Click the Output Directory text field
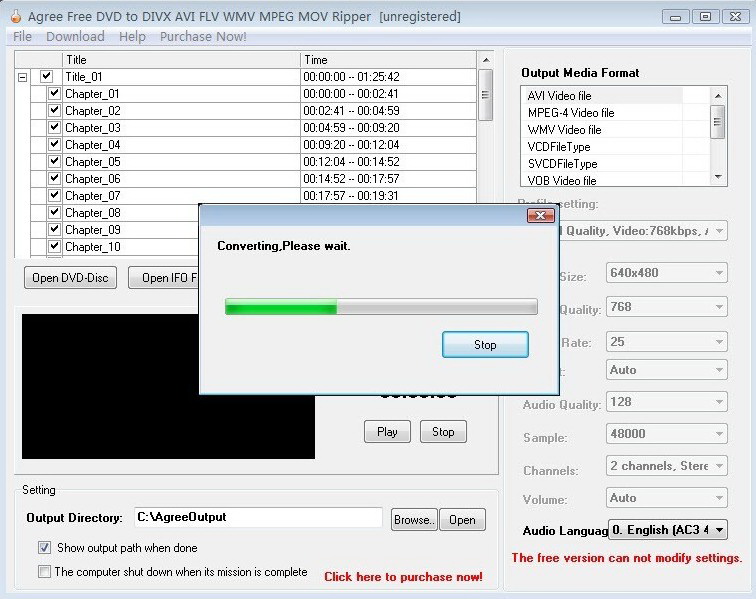 (x=258, y=517)
